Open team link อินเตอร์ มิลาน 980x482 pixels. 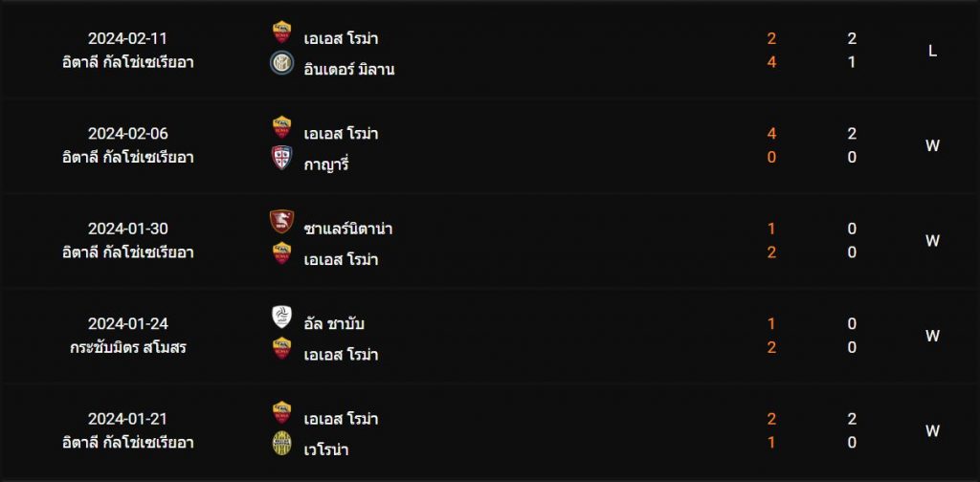click(x=348, y=69)
